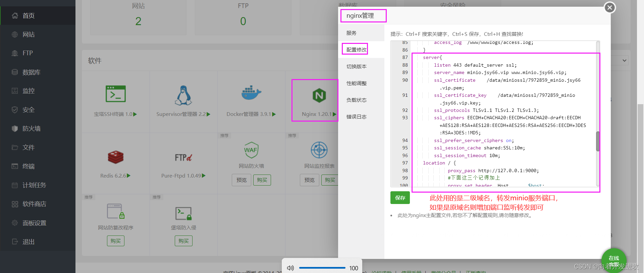644x273 pixels.
Task: Open the Supervisor管理器 penguin icon
Action: point(183,95)
